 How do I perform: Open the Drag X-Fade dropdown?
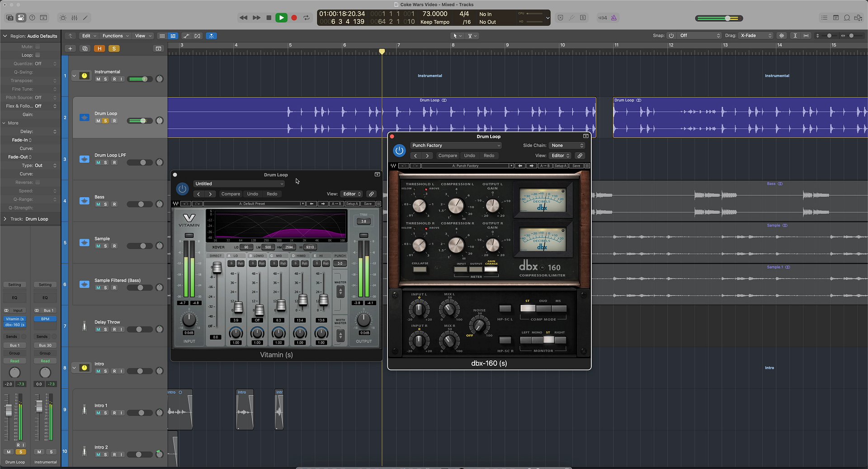(756, 35)
